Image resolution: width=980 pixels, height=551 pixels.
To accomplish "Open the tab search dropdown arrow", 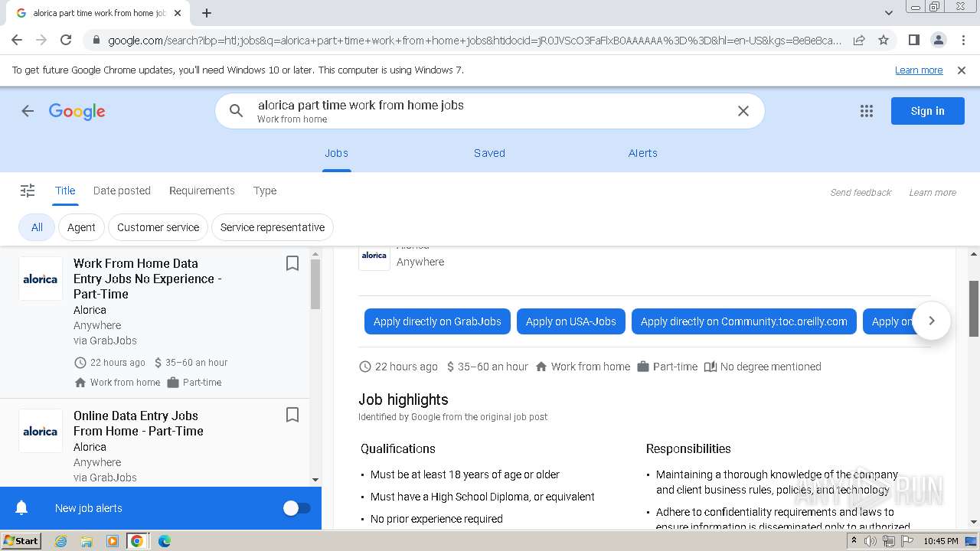I will 888,13.
